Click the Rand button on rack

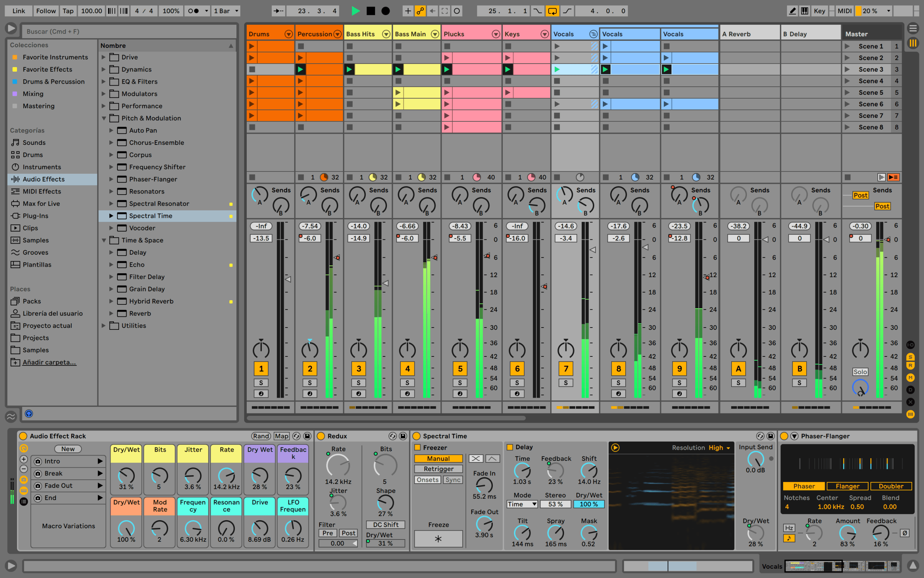261,436
